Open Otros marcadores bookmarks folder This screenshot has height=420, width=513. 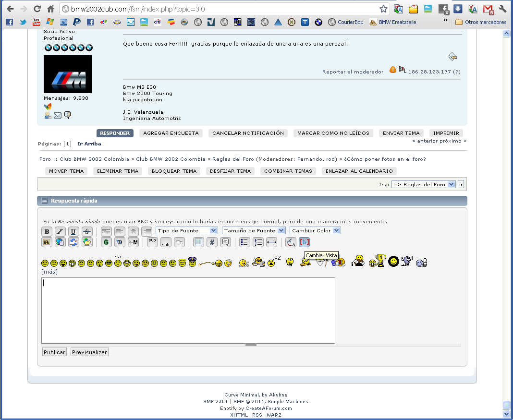[481, 22]
